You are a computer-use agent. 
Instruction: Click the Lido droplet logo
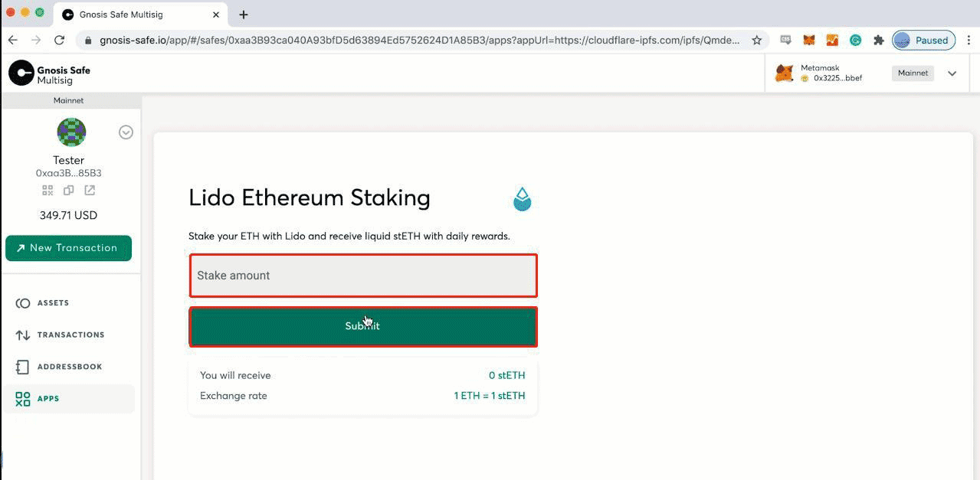[x=522, y=198]
